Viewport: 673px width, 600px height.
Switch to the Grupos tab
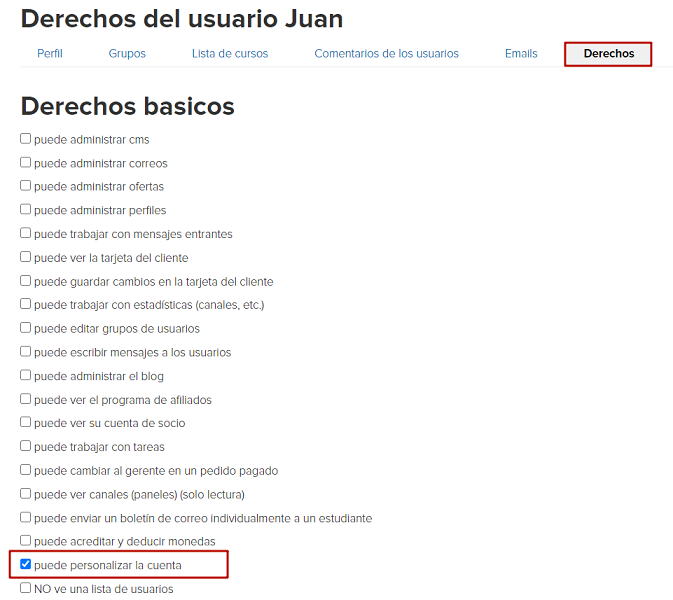127,54
